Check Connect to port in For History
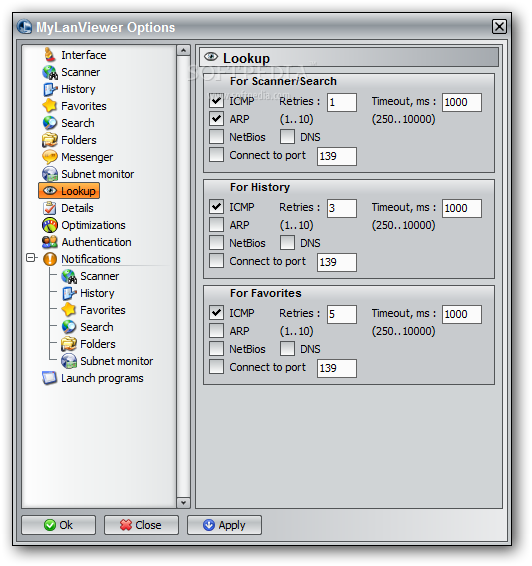Image resolution: width=532 pixels, height=566 pixels. [217, 261]
